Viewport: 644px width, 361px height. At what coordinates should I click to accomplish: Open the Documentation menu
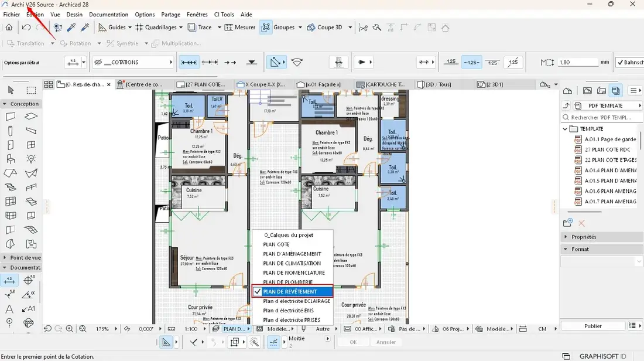(x=108, y=15)
